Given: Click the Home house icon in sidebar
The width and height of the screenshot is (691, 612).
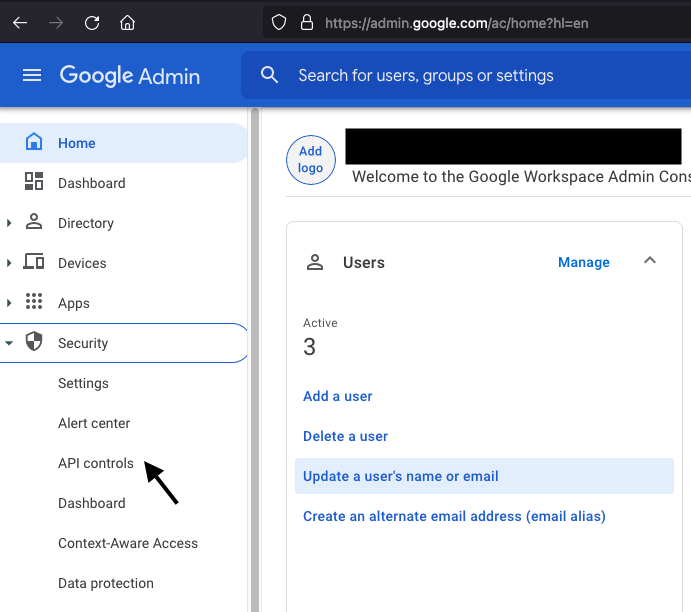Looking at the screenshot, I should click(x=34, y=142).
